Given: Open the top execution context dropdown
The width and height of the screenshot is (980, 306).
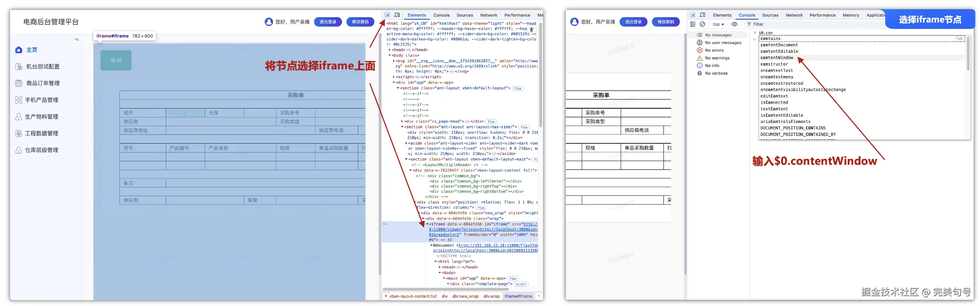Looking at the screenshot, I should point(718,24).
